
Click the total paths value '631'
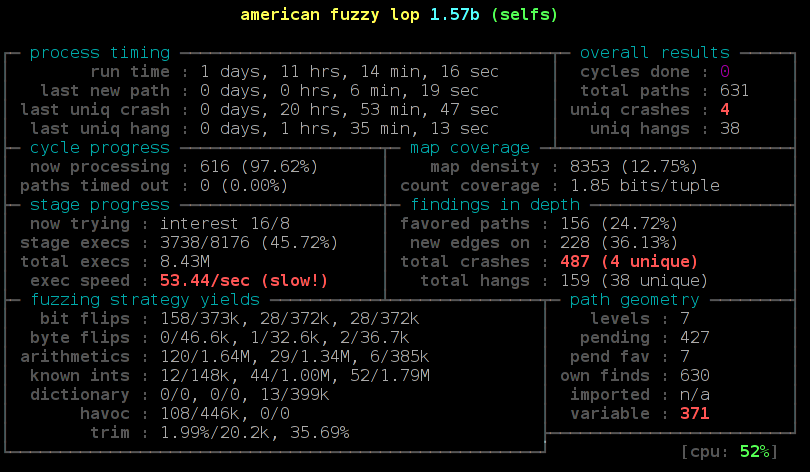click(734, 91)
